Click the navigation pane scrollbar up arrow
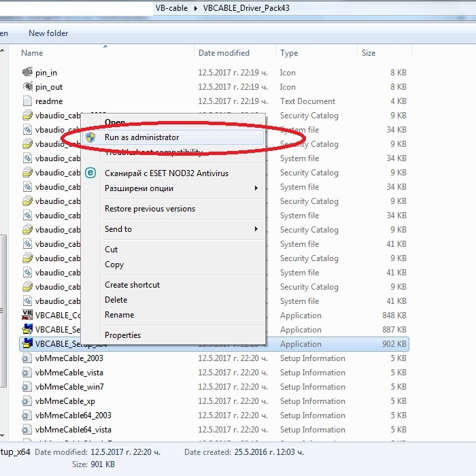Image resolution: width=476 pixels, height=476 pixels. coord(2,50)
